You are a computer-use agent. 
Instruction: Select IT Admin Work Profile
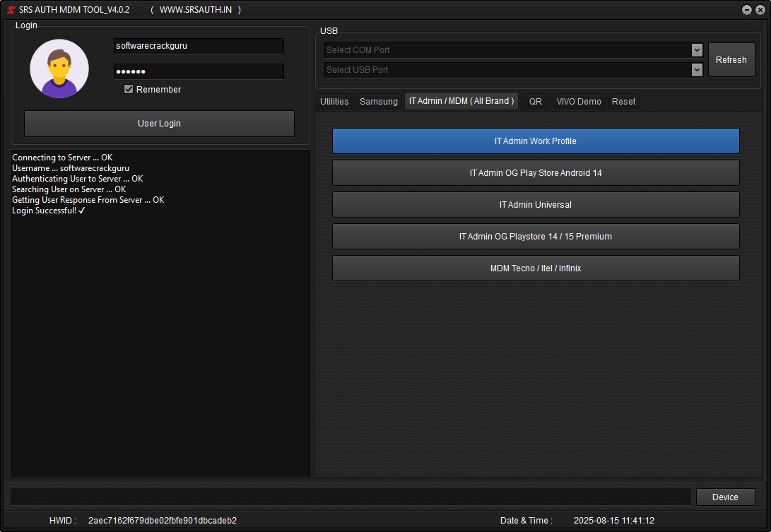(535, 141)
